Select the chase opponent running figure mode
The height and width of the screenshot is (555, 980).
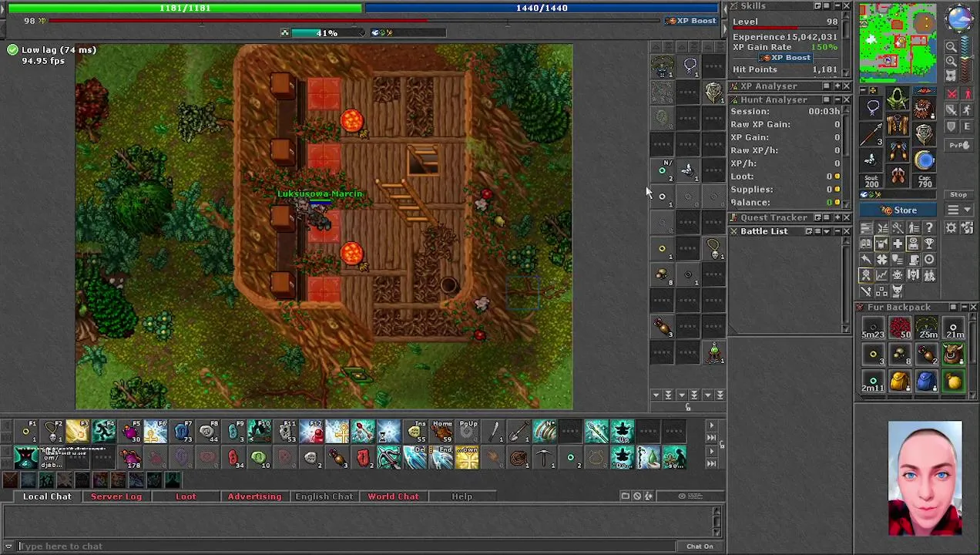(x=968, y=110)
